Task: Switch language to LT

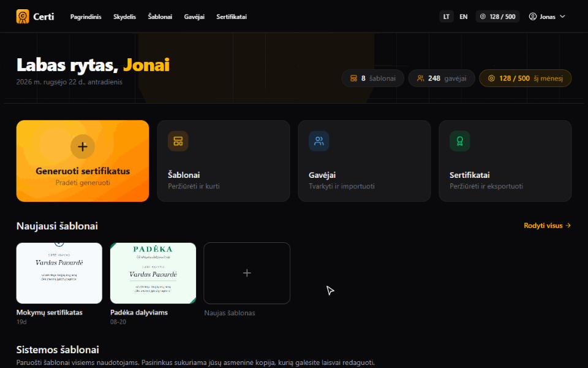Action: [x=447, y=17]
